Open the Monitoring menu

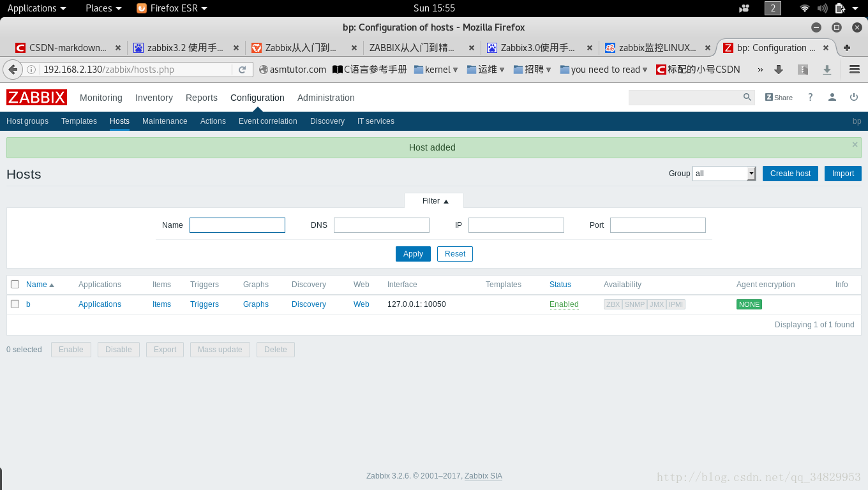pos(101,98)
